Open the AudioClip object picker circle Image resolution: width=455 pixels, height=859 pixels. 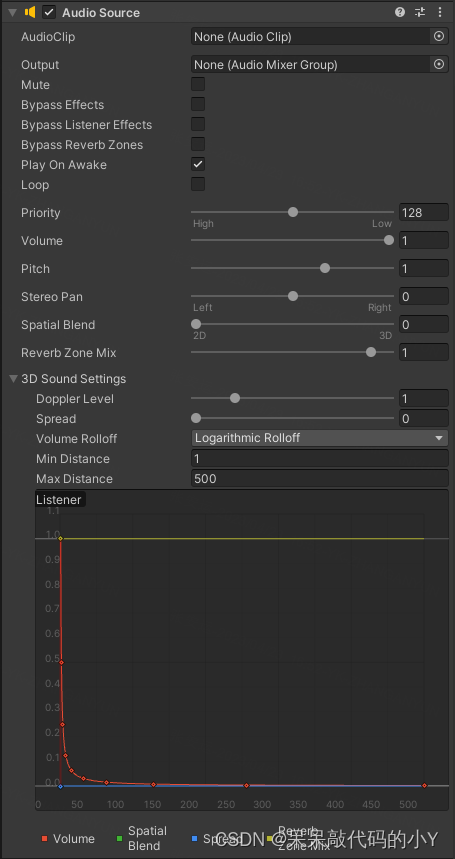coord(439,36)
